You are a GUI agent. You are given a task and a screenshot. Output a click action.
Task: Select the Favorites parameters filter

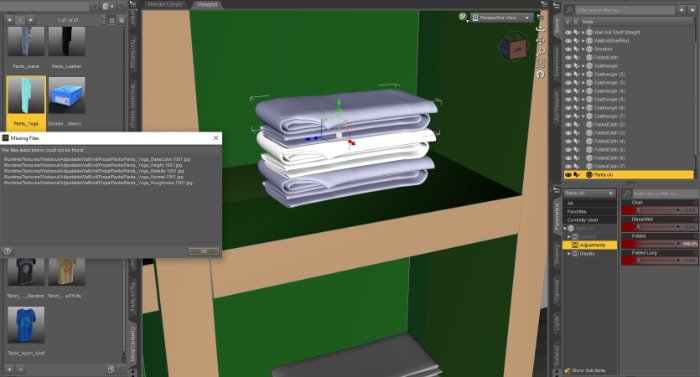point(590,211)
